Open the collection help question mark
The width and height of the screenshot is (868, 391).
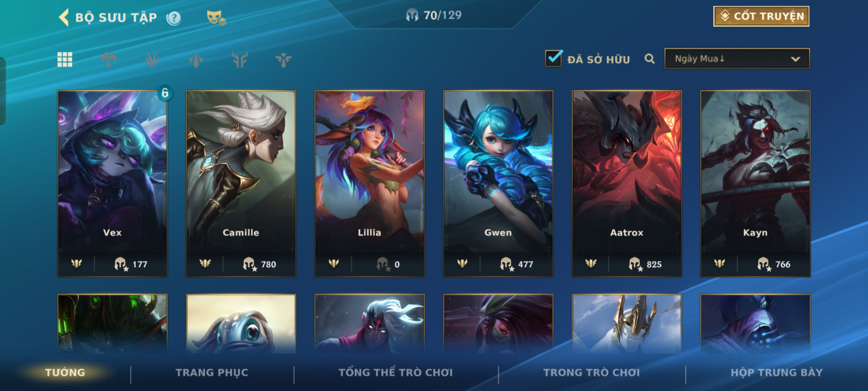tap(174, 18)
